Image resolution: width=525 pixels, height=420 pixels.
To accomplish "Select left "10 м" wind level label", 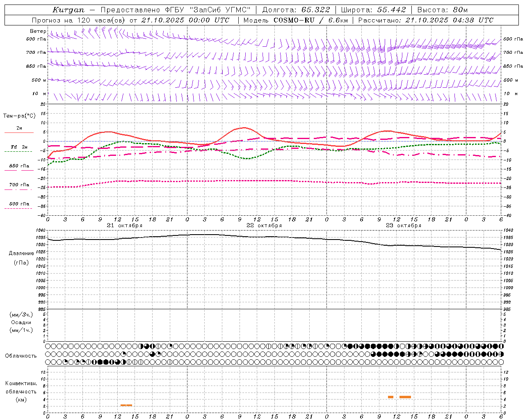I will pyautogui.click(x=39, y=94).
